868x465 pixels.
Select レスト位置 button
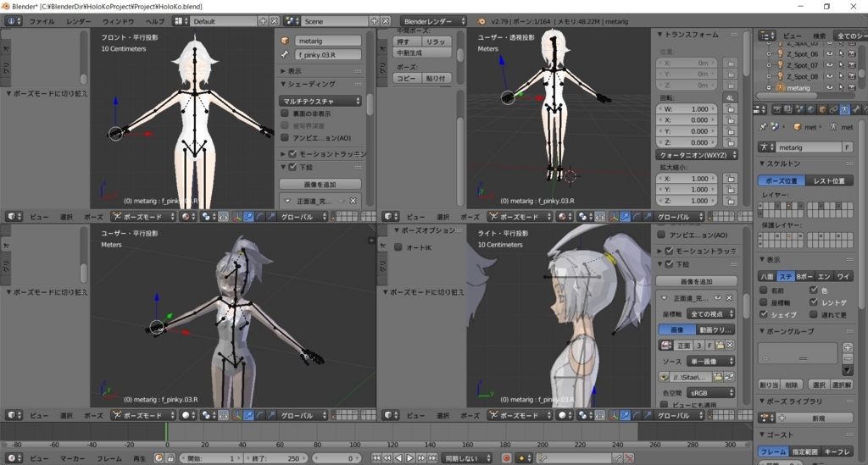(829, 180)
